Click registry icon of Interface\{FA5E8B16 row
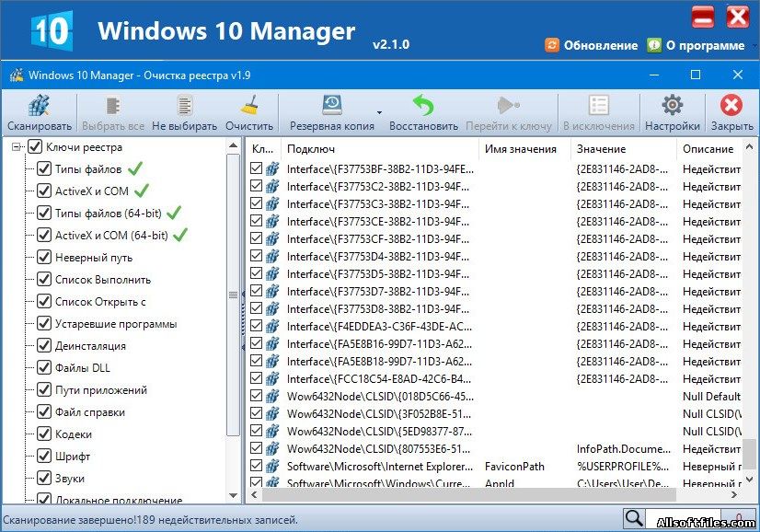The width and height of the screenshot is (760, 532). [272, 344]
